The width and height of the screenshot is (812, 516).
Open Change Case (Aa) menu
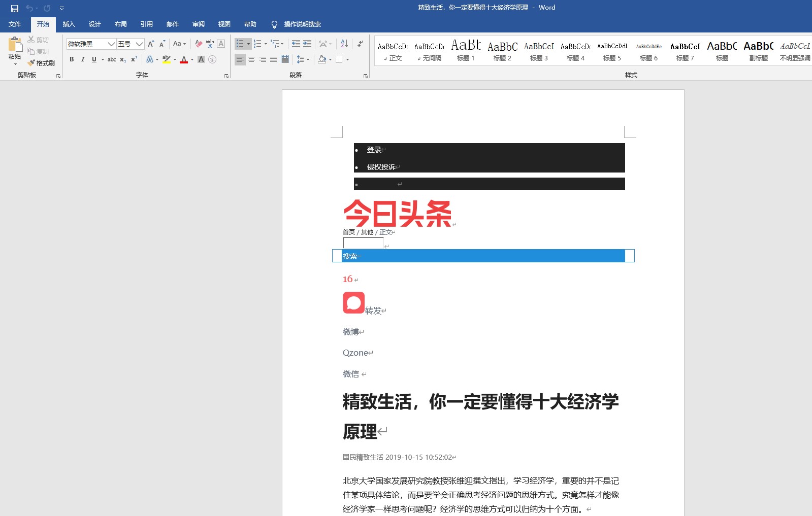click(x=179, y=44)
